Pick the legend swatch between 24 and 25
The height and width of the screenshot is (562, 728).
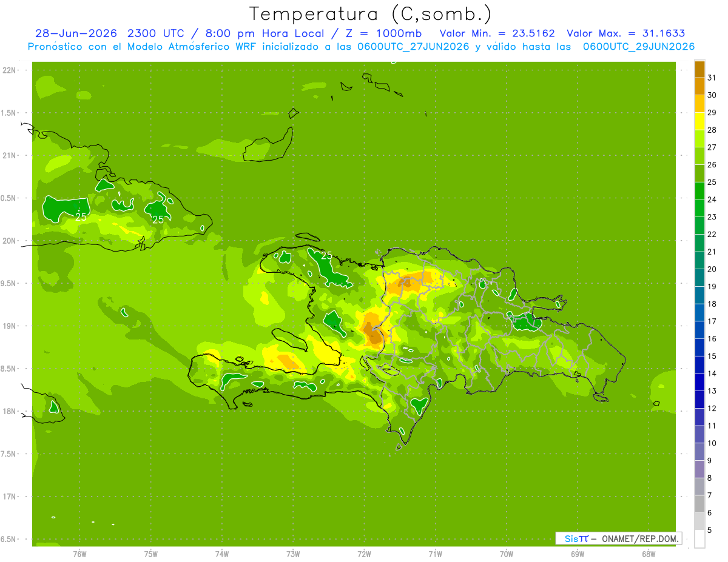(699, 190)
